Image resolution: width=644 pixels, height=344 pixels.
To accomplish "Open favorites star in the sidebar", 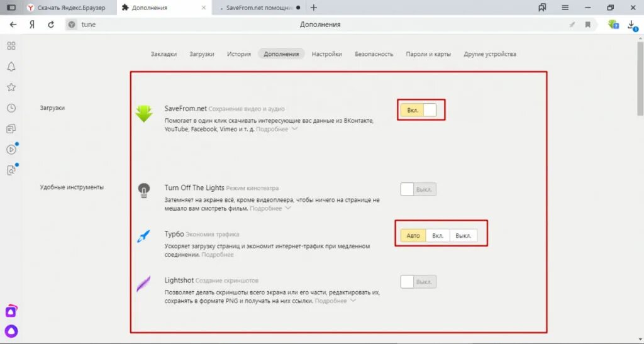I will 11,87.
